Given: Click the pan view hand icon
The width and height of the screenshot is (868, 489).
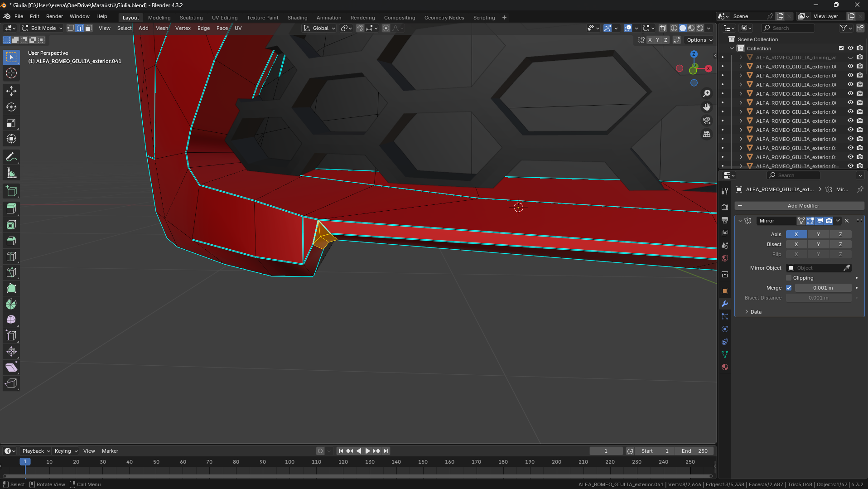Looking at the screenshot, I should [x=707, y=107].
